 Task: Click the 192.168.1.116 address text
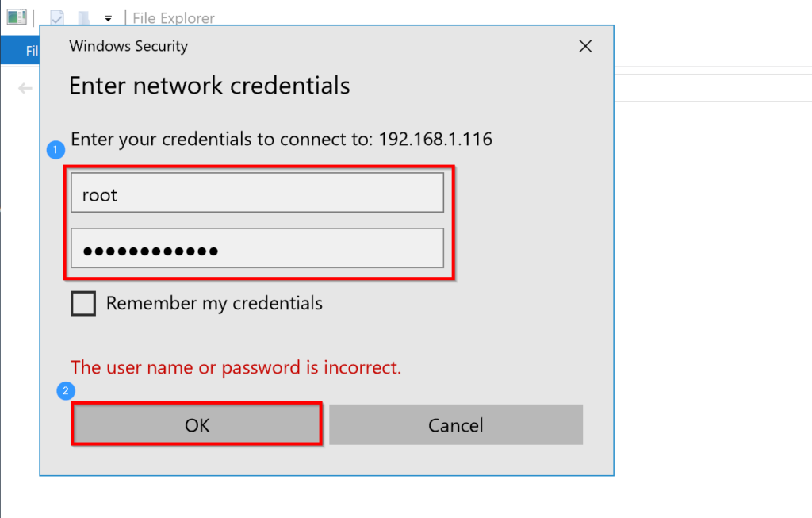[x=435, y=138]
